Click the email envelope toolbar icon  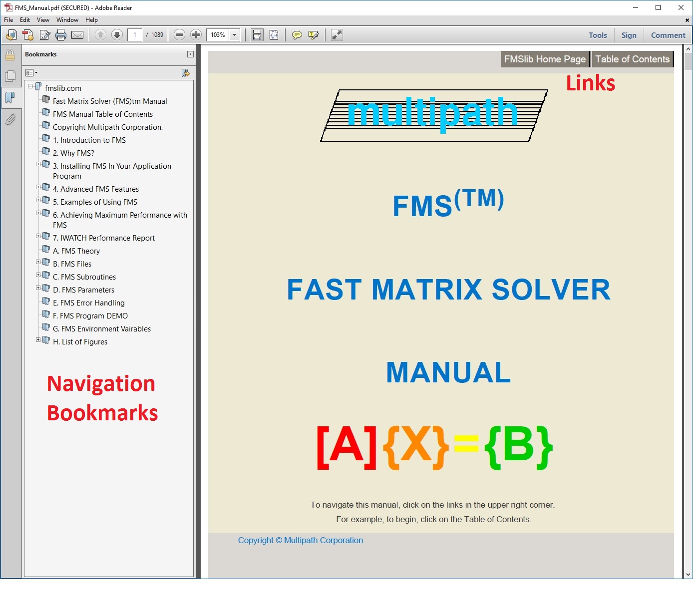pyautogui.click(x=77, y=35)
